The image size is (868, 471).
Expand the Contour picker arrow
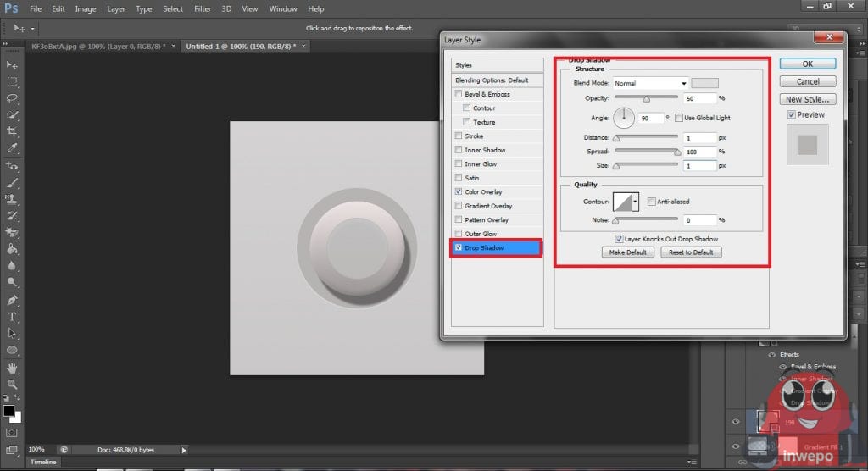(636, 202)
